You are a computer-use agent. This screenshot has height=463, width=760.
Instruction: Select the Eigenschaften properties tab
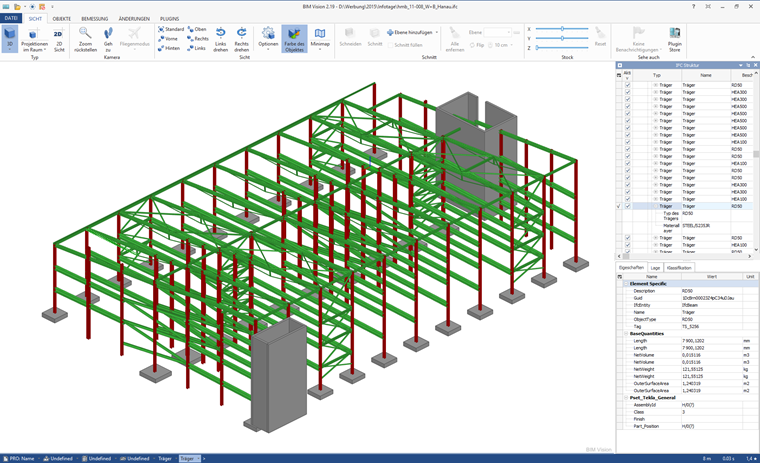click(632, 268)
